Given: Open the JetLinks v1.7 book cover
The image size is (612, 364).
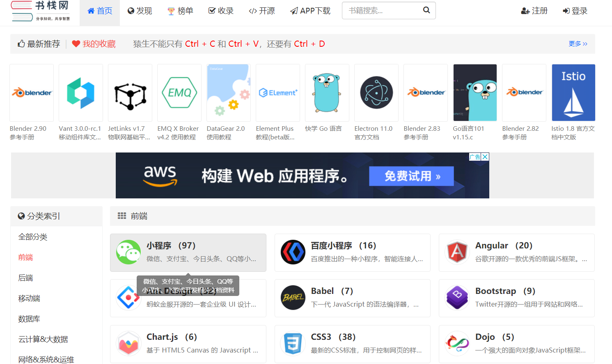Looking at the screenshot, I should coord(130,93).
